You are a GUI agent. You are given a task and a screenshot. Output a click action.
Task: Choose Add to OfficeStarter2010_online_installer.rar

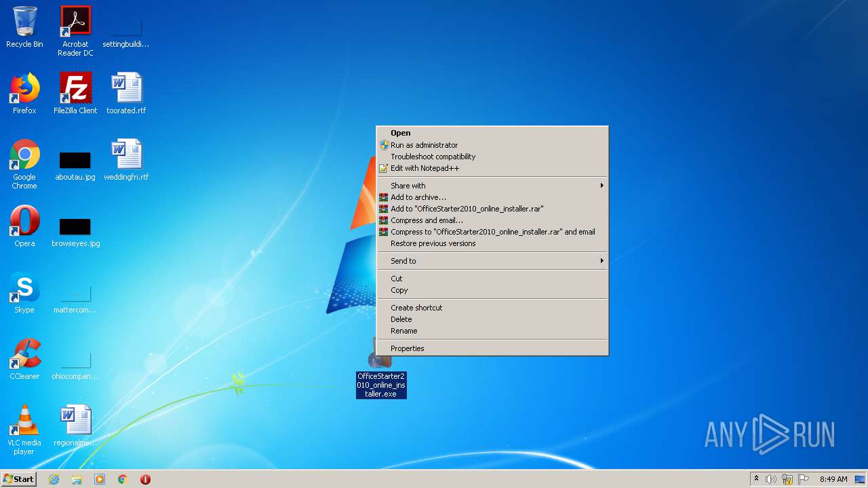(492, 209)
